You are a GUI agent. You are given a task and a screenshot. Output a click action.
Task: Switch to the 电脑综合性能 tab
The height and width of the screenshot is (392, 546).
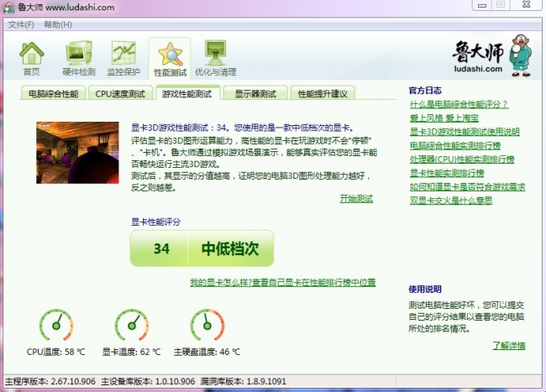click(53, 94)
